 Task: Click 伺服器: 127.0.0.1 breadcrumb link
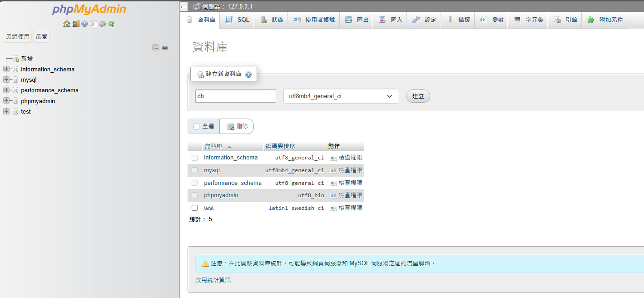tap(228, 6)
